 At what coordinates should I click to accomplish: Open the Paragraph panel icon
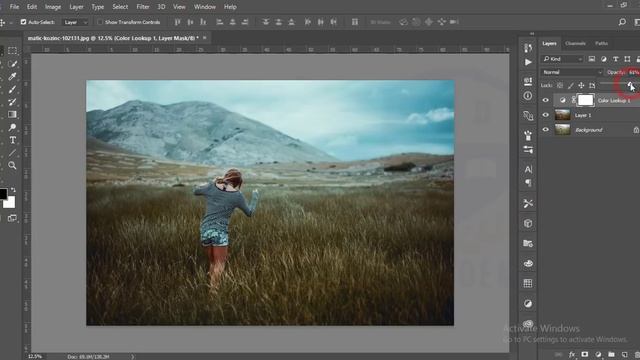(528, 182)
